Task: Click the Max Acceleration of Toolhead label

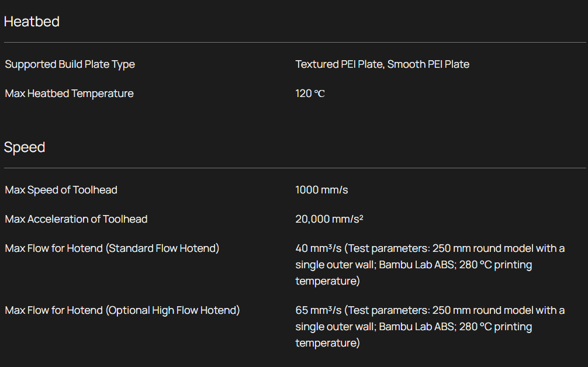Action: point(76,219)
